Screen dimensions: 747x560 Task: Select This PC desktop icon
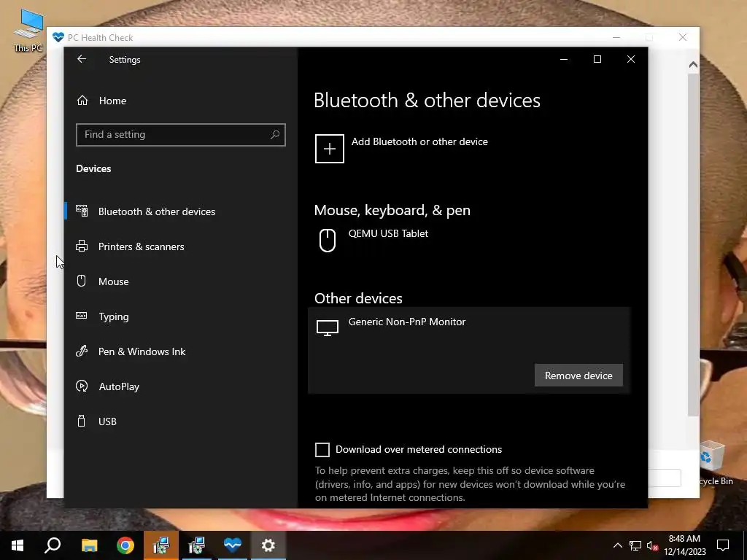[28, 31]
